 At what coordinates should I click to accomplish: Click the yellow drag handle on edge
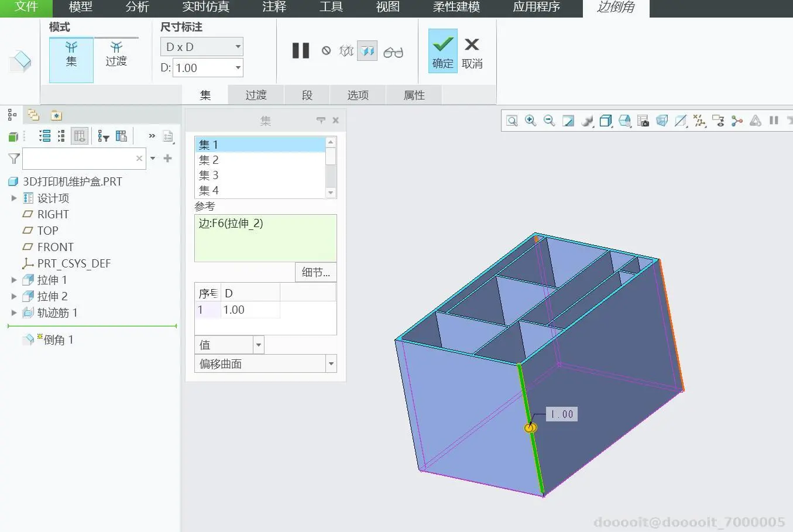(530, 428)
